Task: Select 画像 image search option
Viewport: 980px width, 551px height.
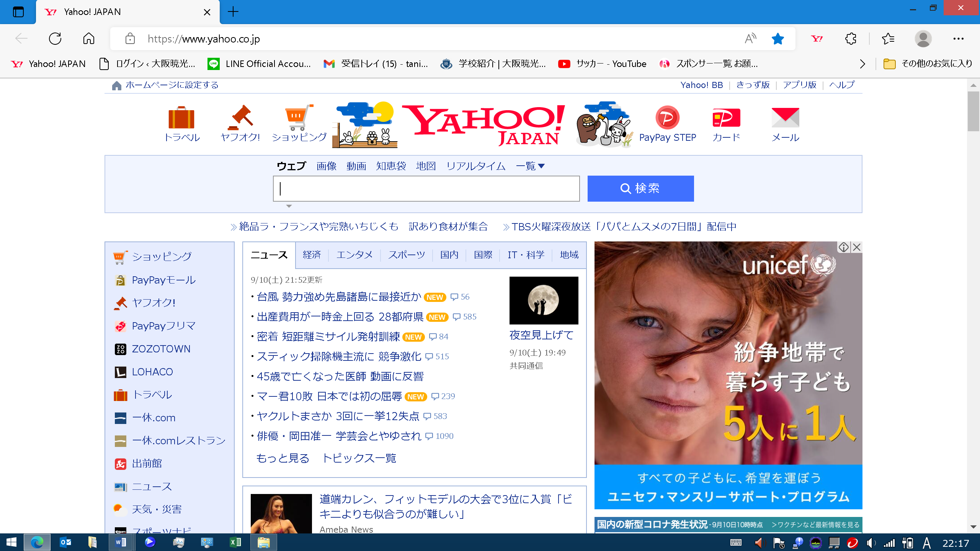Action: pyautogui.click(x=326, y=166)
